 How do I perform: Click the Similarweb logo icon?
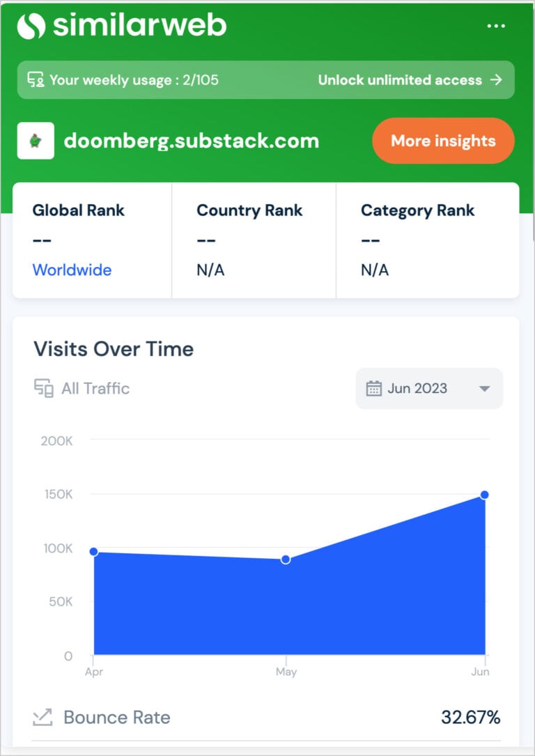[31, 26]
